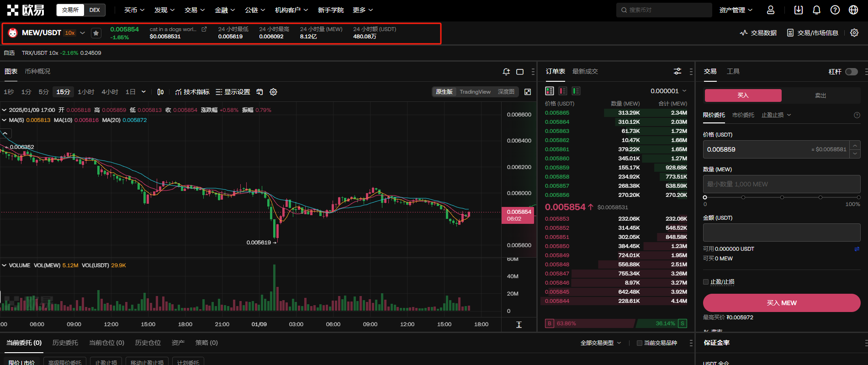868x365 pixels.
Task: Click the favorite star for MEW/USDT
Action: (x=96, y=33)
